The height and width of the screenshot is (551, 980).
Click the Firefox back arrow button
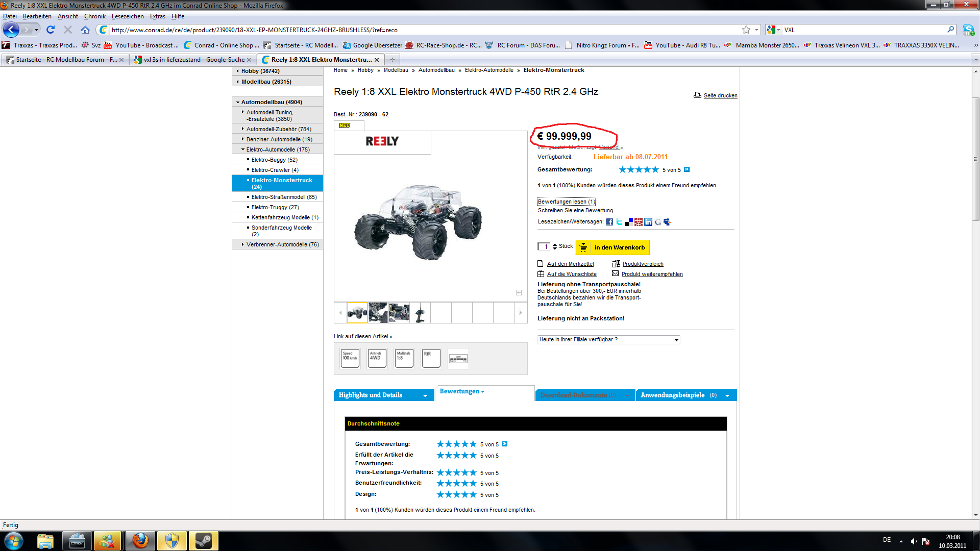(11, 30)
